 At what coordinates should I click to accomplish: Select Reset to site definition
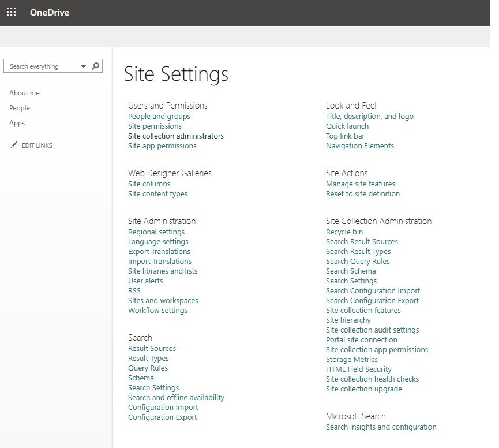[363, 193]
